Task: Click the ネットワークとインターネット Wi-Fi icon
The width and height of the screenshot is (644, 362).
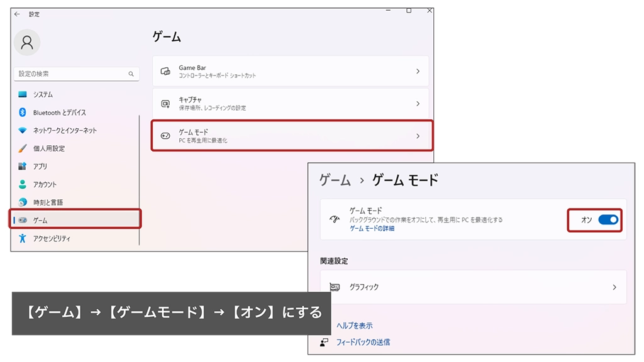Action: pyautogui.click(x=23, y=131)
